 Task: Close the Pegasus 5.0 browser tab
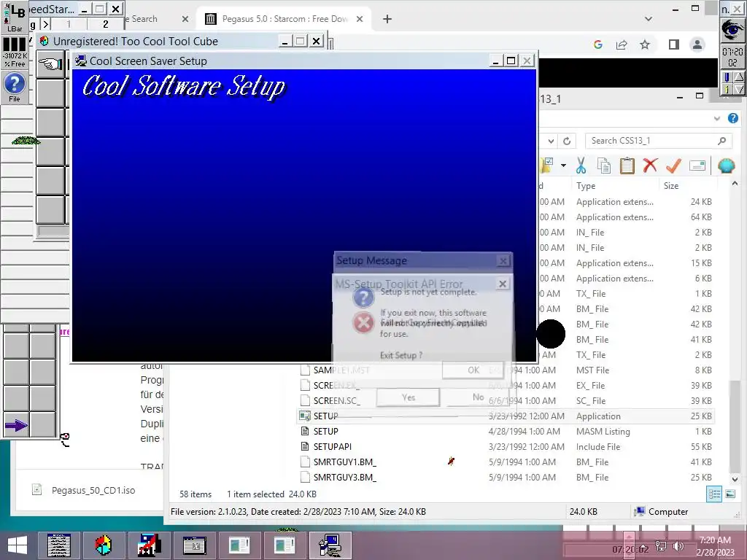(360, 19)
